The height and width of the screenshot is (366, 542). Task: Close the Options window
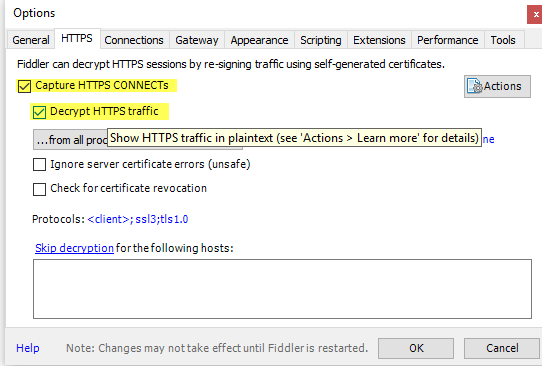(535, 15)
